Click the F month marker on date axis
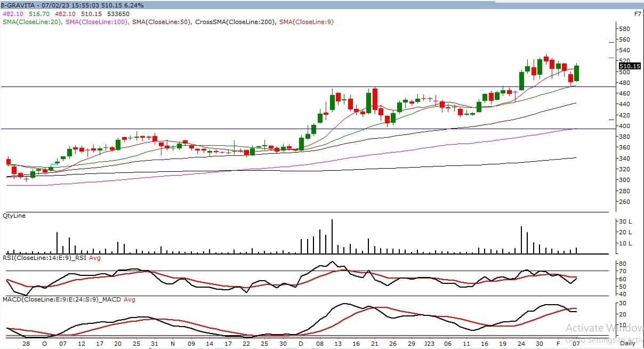This screenshot has height=349, width=644. [x=558, y=344]
